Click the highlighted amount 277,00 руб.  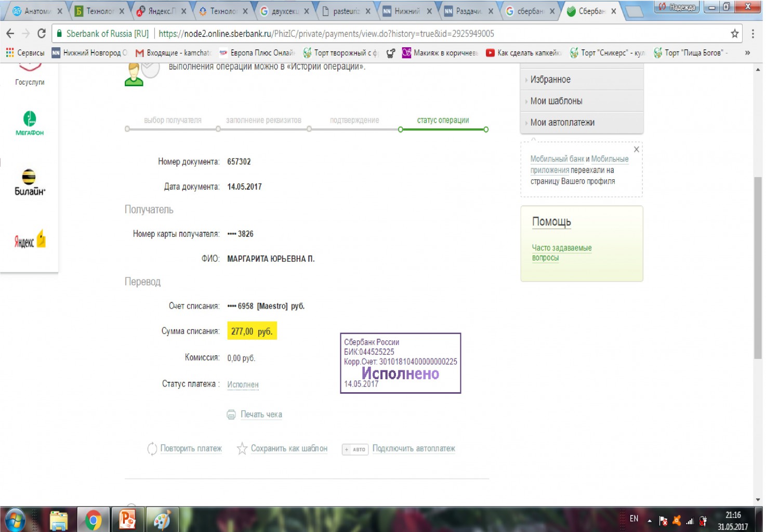coord(252,331)
